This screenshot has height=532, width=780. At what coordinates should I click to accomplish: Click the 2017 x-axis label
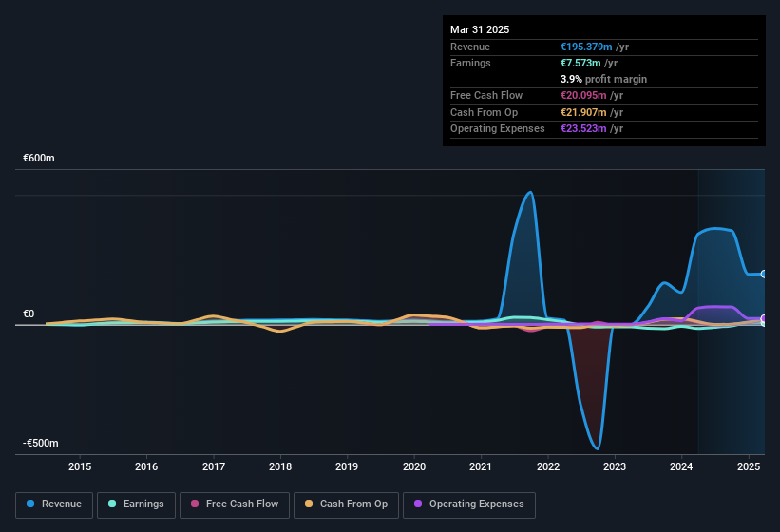pos(214,466)
